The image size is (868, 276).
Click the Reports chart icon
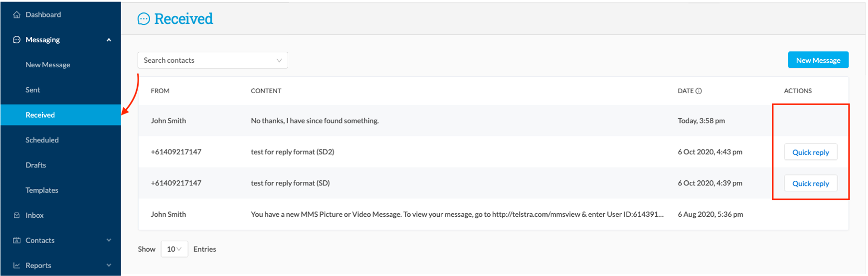pos(16,266)
